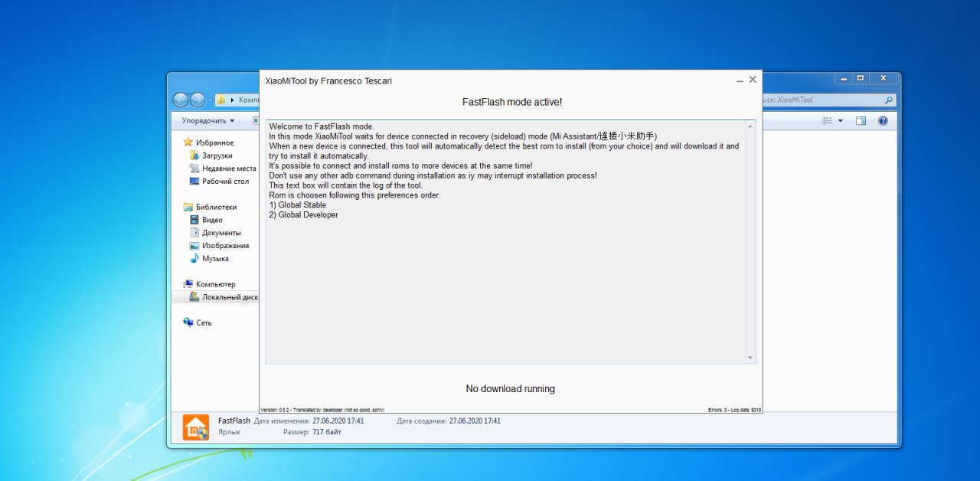Click the address bar folder icon in Explorer

coord(220,100)
